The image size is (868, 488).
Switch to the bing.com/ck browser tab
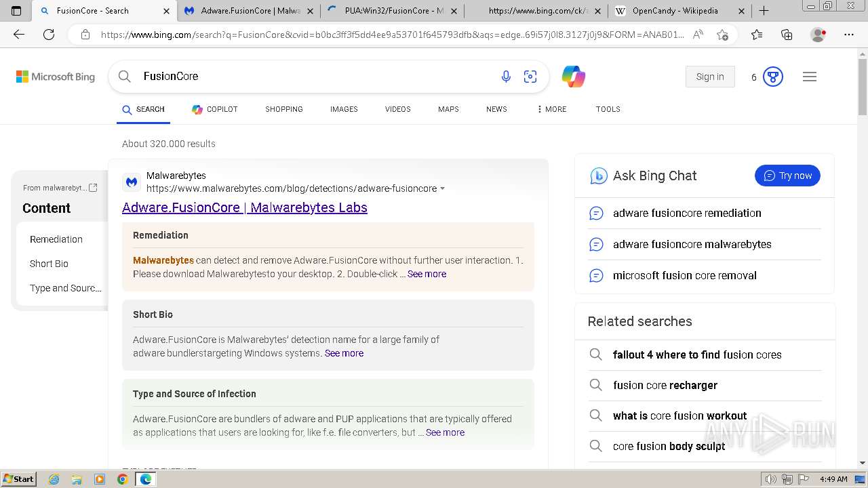(536, 11)
